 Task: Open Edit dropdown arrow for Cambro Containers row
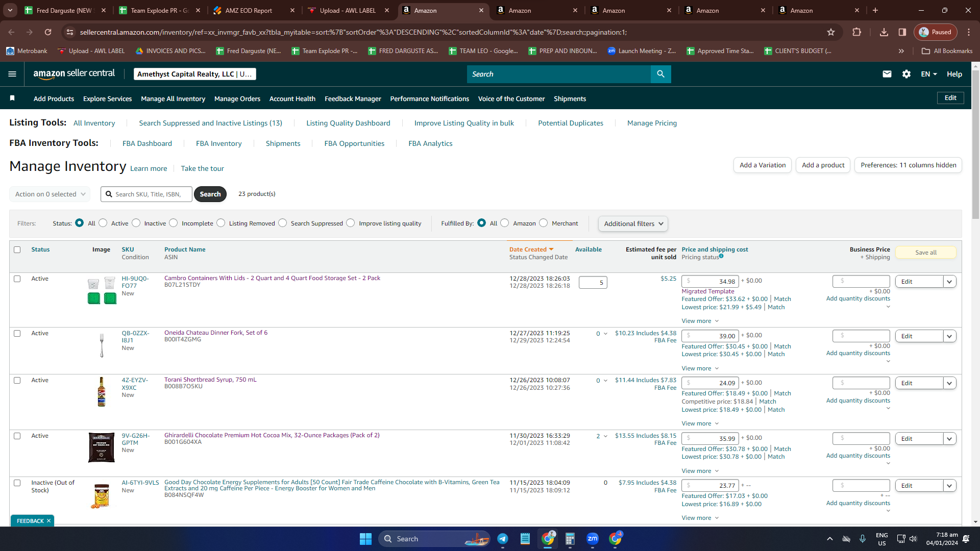(x=949, y=282)
